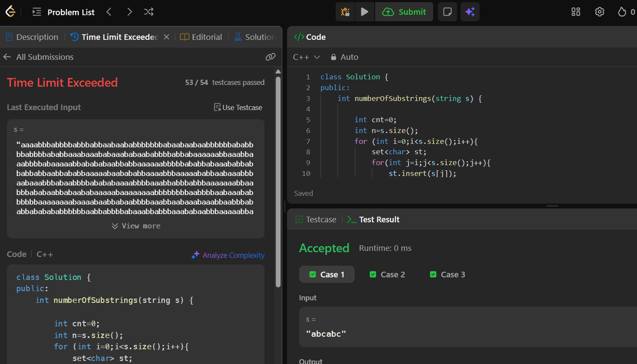Screen dimensions: 637x364
Task: Open the C++ language dropdown
Action: point(306,57)
